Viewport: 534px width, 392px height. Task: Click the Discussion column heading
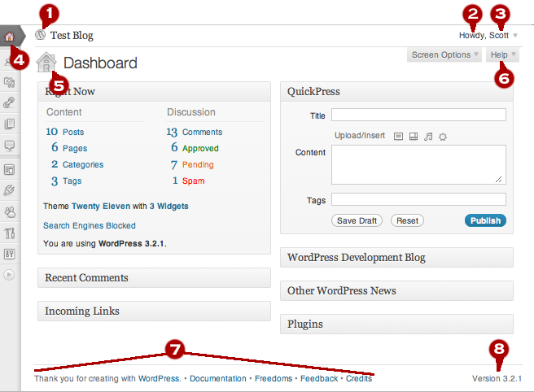pyautogui.click(x=191, y=112)
